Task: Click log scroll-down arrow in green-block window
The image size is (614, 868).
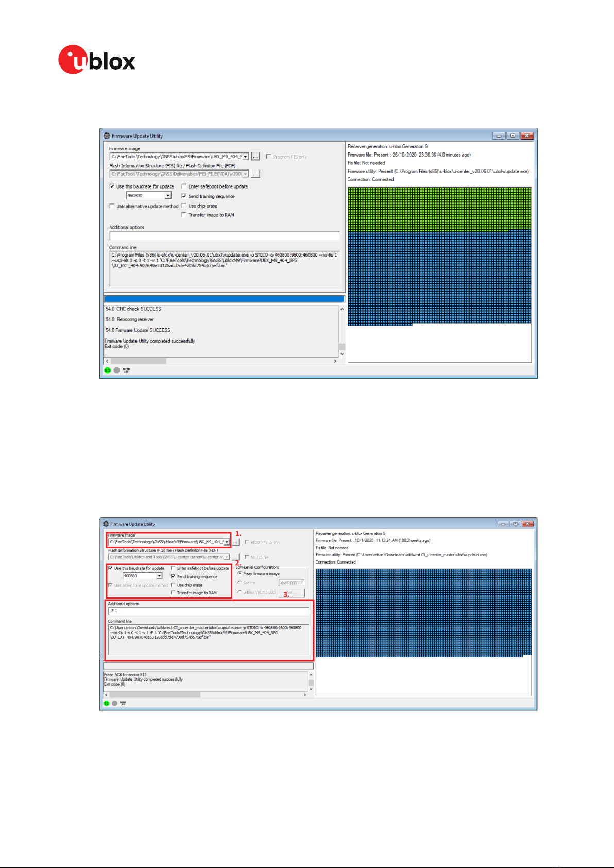Action: (x=342, y=354)
